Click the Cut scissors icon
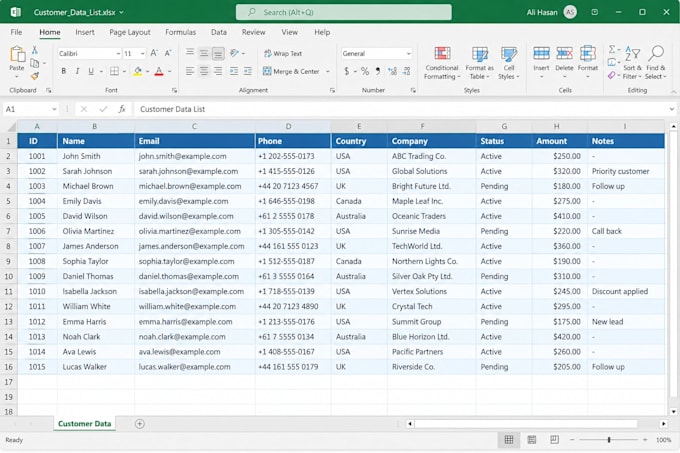Image resolution: width=680 pixels, height=453 pixels. point(35,50)
